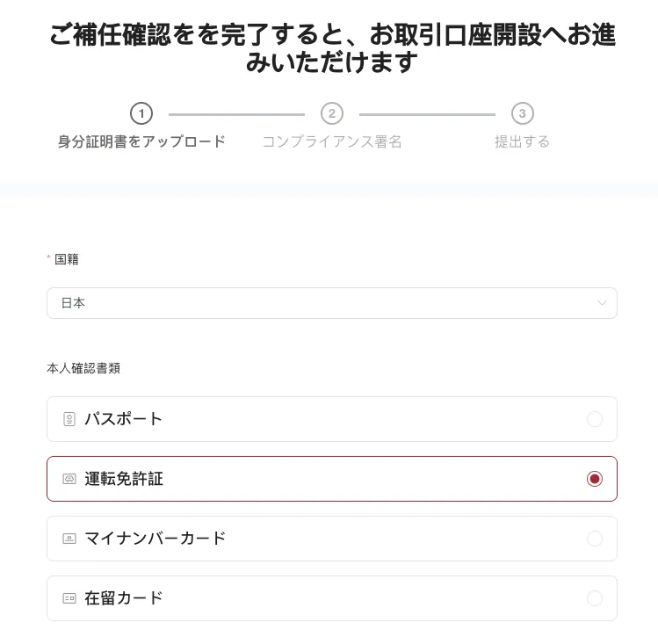This screenshot has height=644, width=658.
Task: Click the car icon beside 運転免許証
Action: point(69,479)
